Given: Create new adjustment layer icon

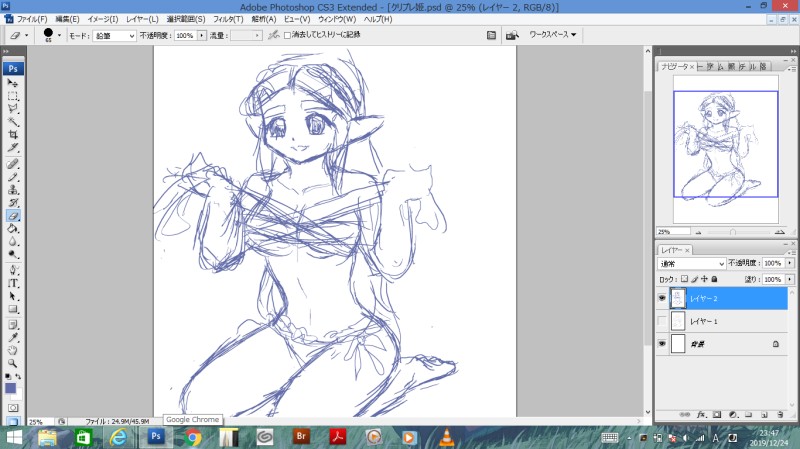Looking at the screenshot, I should point(733,414).
